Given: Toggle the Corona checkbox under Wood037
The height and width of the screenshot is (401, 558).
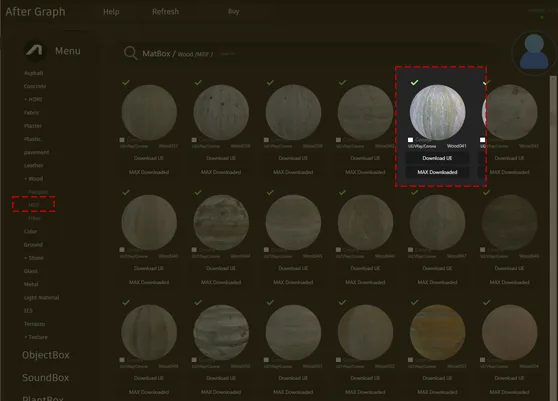Looking at the screenshot, I should pos(122,140).
